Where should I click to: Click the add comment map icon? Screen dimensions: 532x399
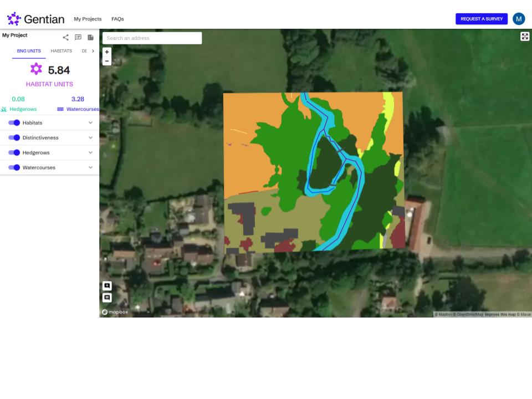coord(107,286)
